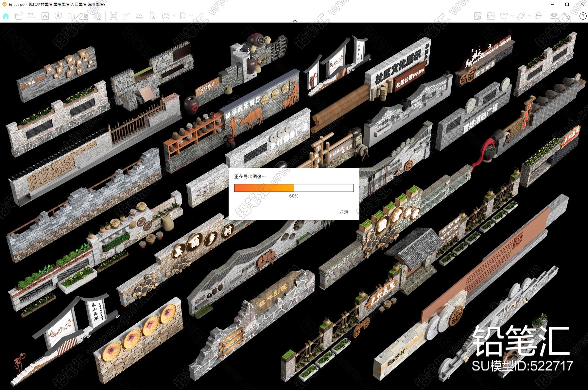Click the cube projection mode icon
Screen dimensions: 588x390
coord(504,16)
